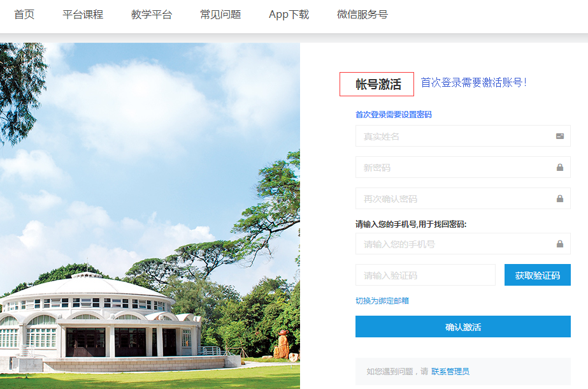Open the 教学平台 menu item
The height and width of the screenshot is (389, 588).
[x=152, y=15]
